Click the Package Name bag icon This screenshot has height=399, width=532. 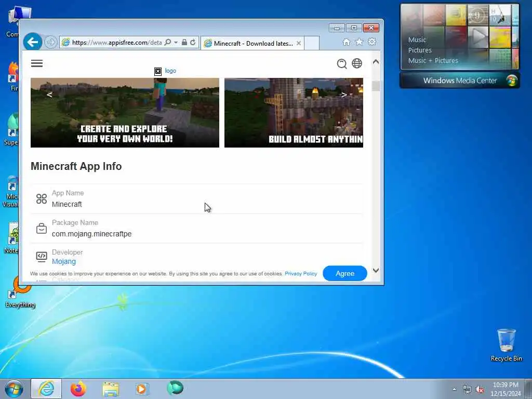point(42,229)
